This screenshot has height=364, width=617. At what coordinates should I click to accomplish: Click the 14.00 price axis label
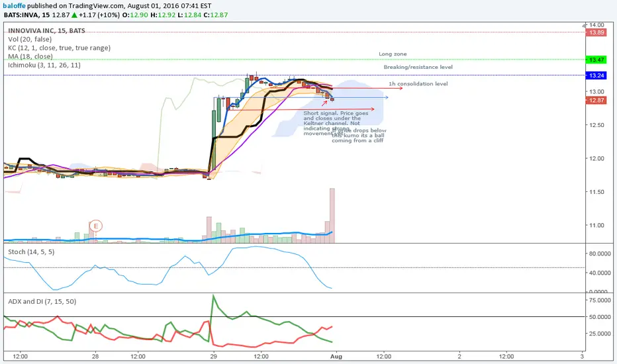pos(596,24)
